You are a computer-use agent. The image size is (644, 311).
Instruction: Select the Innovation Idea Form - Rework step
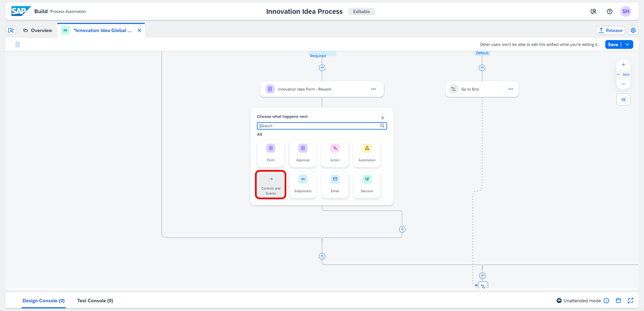(x=322, y=89)
